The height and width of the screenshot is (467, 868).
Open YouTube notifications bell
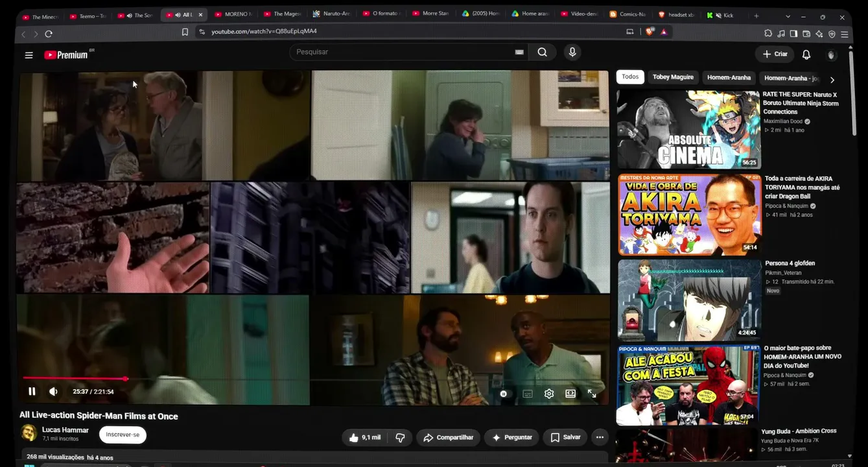806,54
